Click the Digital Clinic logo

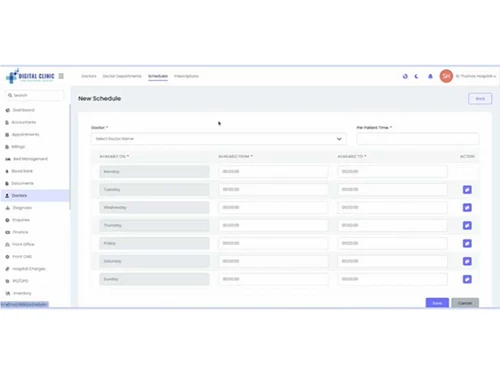[x=30, y=76]
